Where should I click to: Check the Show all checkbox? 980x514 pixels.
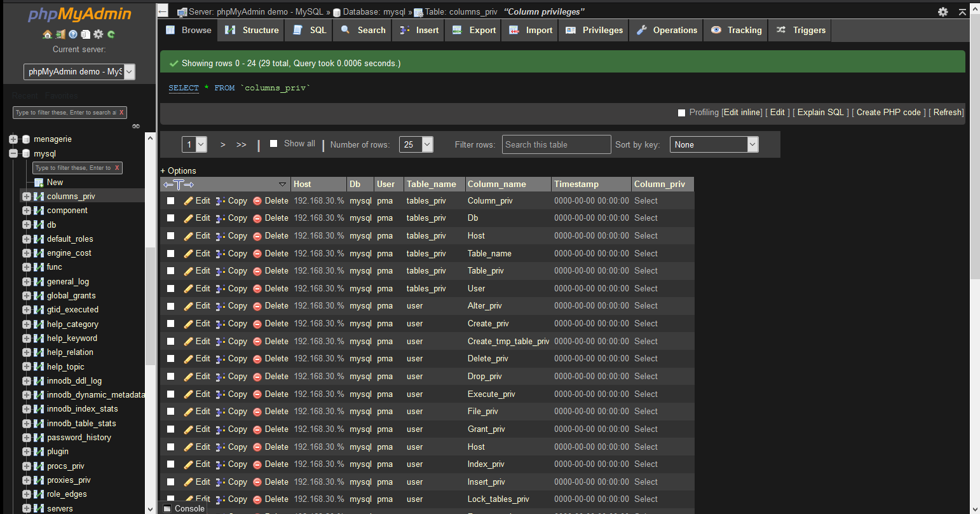[x=273, y=144]
